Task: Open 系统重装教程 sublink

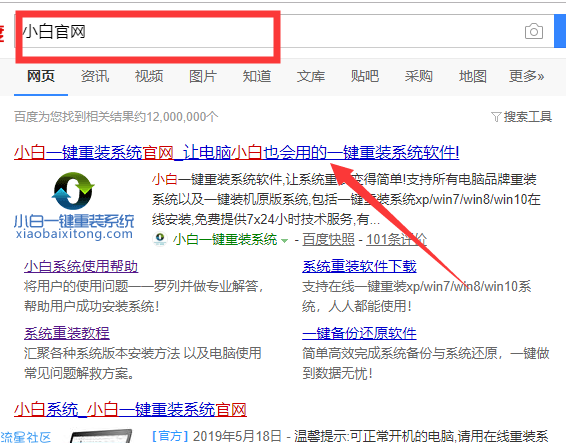Action: coord(67,333)
